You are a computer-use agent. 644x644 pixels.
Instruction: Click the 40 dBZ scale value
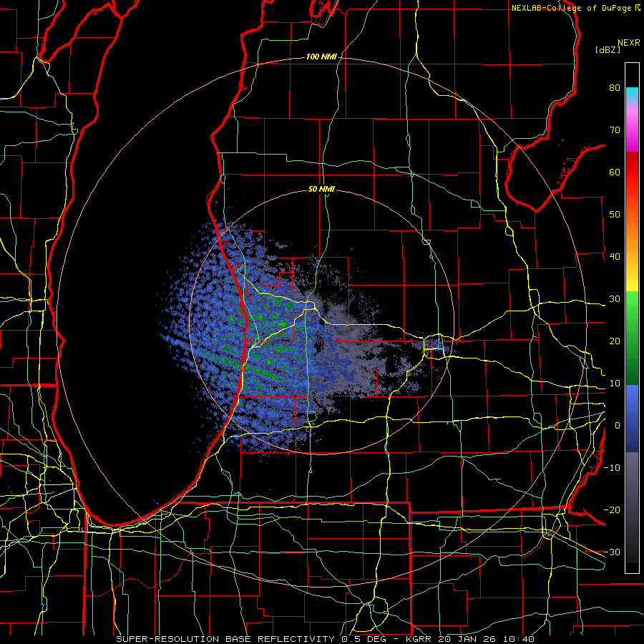tap(615, 257)
